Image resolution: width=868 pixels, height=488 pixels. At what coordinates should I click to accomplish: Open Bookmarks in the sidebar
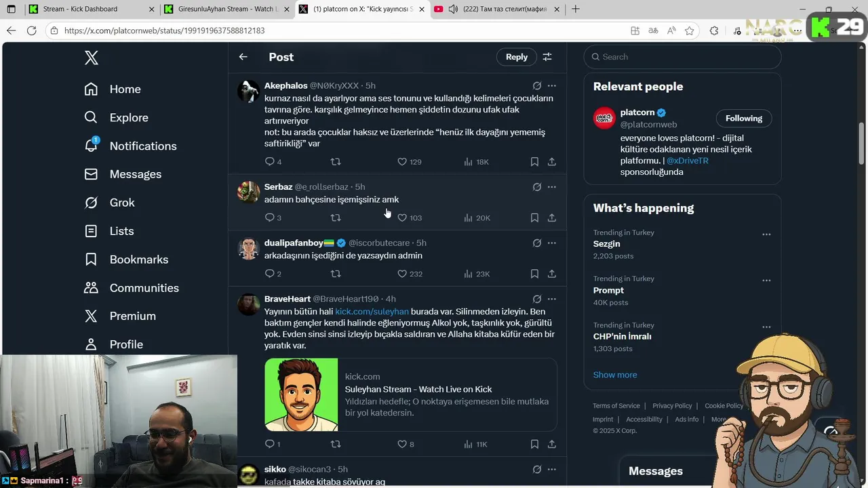coord(126,260)
